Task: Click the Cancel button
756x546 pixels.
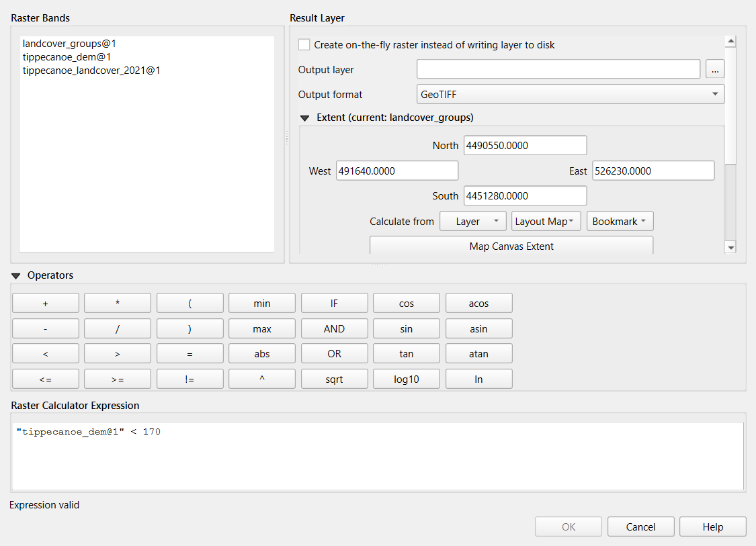Action: 641,527
